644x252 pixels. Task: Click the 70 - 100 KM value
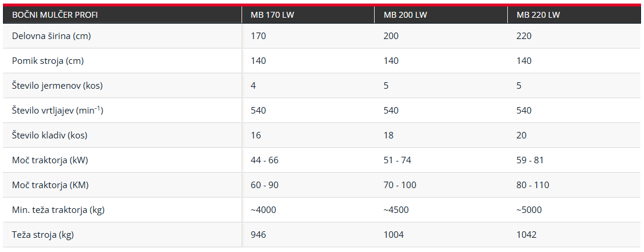400,185
